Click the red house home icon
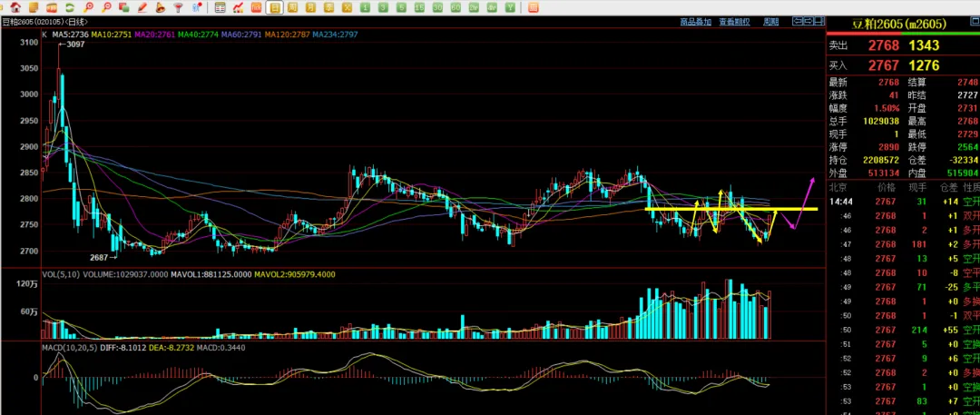Screen dimensions: 980x415 point(15,7)
